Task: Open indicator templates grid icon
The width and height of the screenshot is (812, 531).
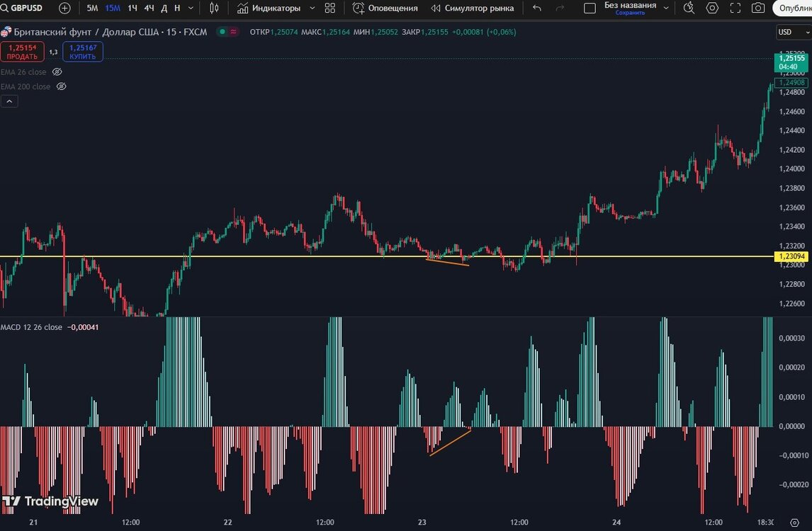Action: click(330, 8)
